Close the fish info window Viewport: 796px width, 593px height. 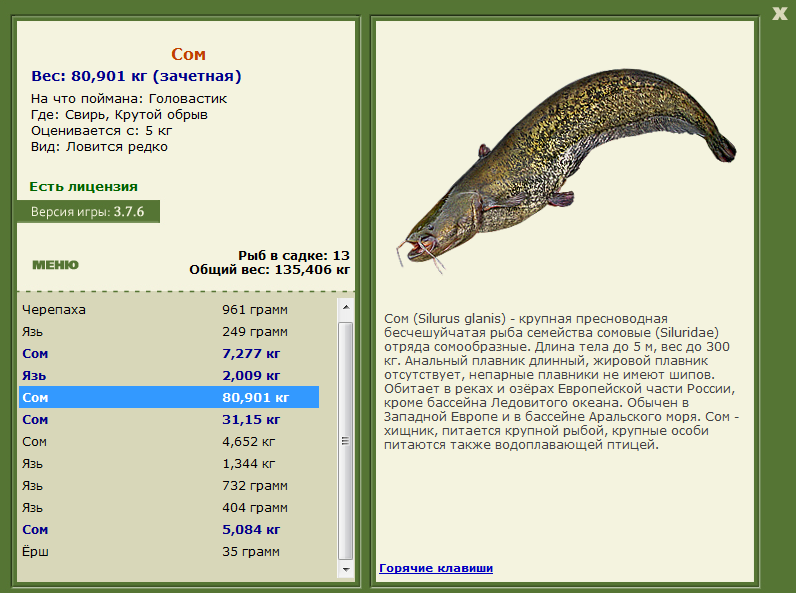pyautogui.click(x=779, y=13)
